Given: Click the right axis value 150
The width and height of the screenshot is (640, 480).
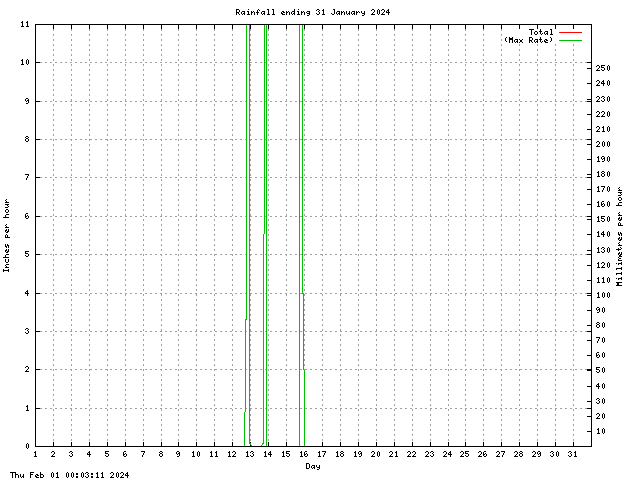Looking at the screenshot, I should point(603,219).
